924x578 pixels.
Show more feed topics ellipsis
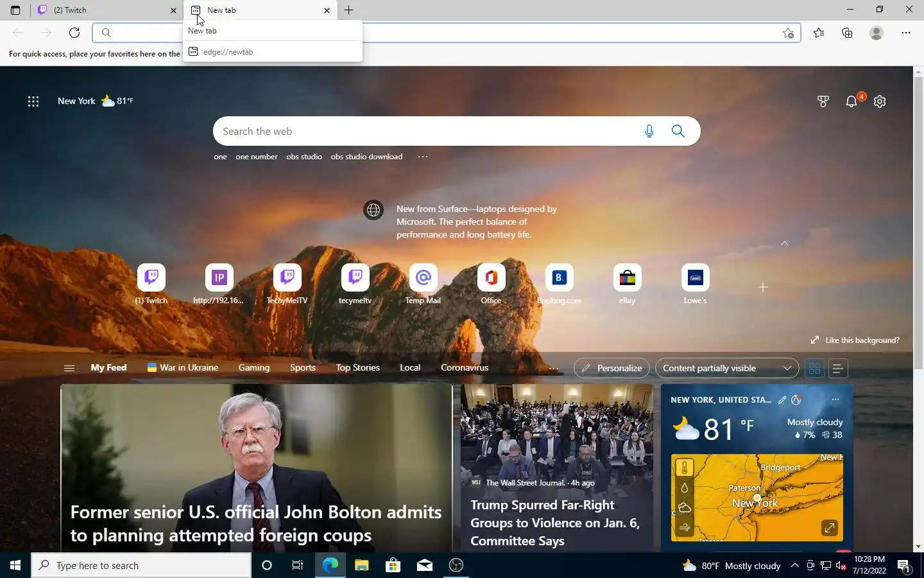coord(554,369)
